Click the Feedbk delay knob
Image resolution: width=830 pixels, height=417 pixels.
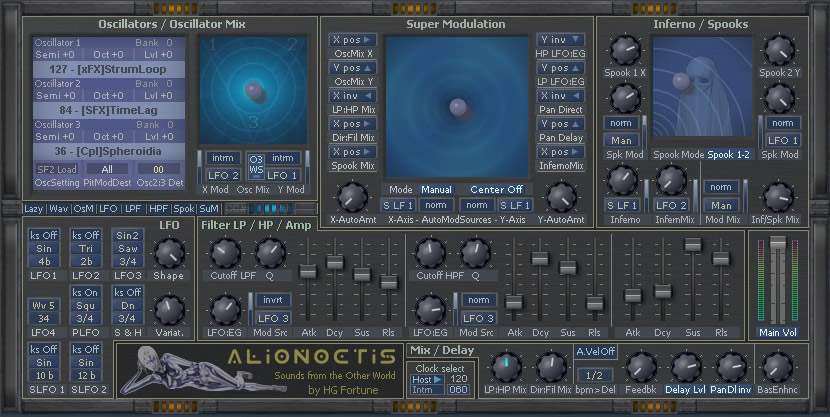642,367
